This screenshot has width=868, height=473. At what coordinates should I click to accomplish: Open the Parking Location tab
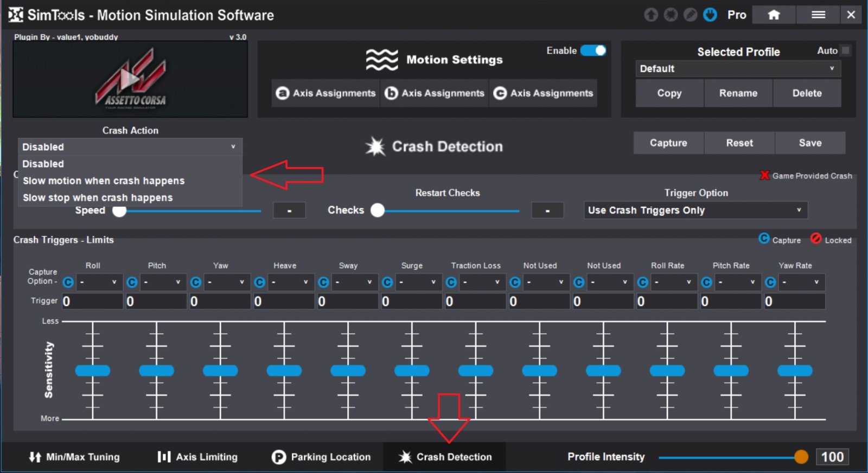(x=321, y=457)
